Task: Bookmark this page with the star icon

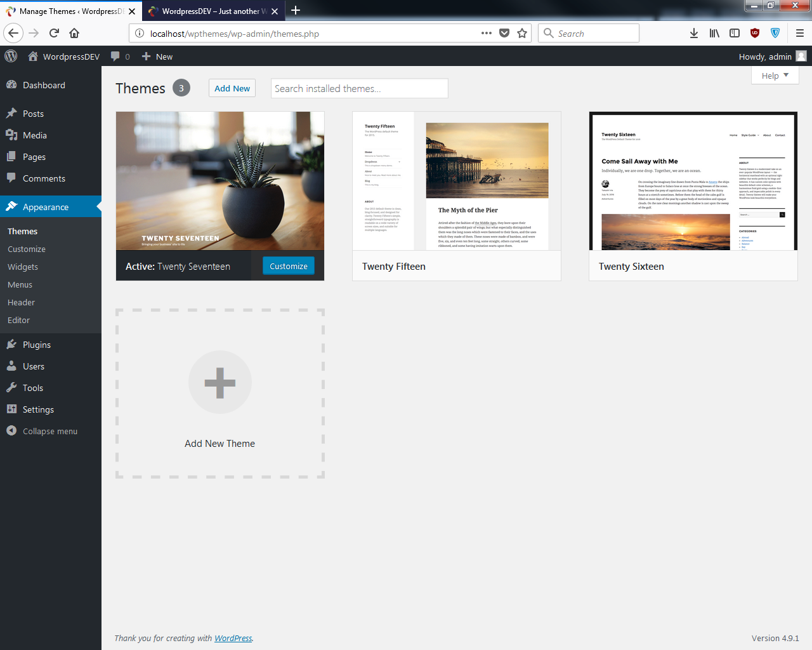Action: click(x=522, y=33)
